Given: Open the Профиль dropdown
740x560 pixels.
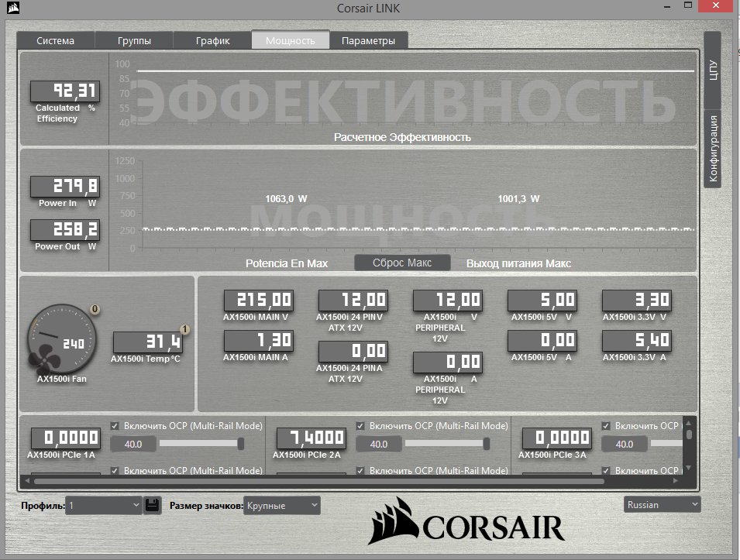Looking at the screenshot, I should click(x=103, y=505).
